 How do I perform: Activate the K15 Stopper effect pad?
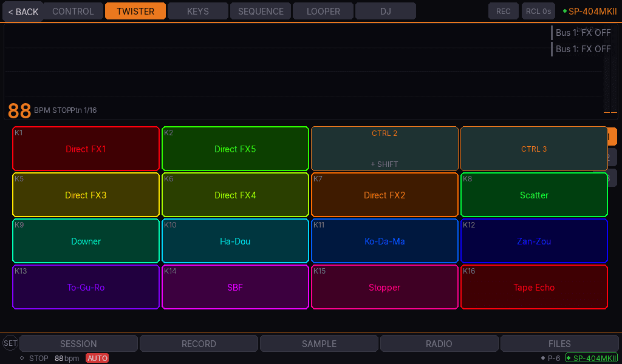(x=384, y=287)
